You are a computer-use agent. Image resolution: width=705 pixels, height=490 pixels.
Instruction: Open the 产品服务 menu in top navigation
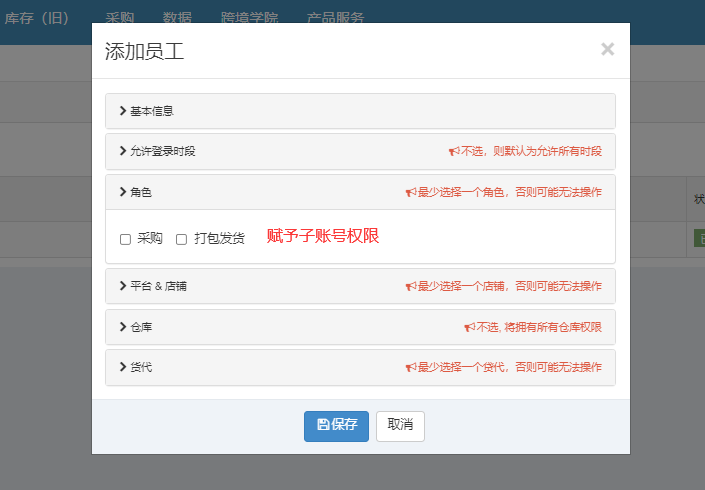[335, 18]
